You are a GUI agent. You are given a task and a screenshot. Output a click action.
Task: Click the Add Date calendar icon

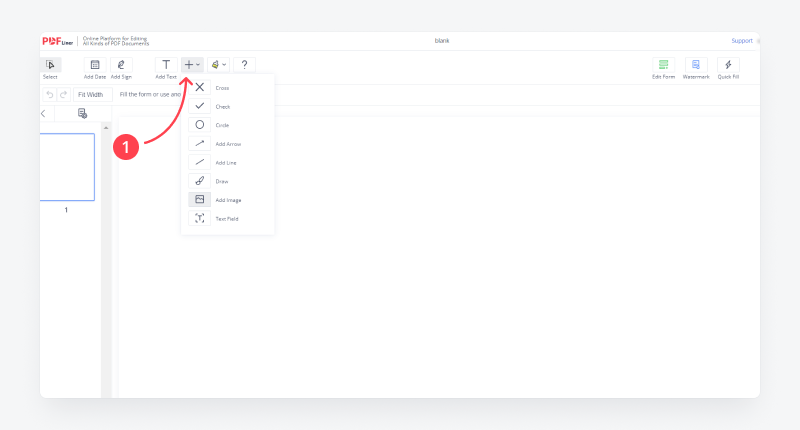click(95, 65)
